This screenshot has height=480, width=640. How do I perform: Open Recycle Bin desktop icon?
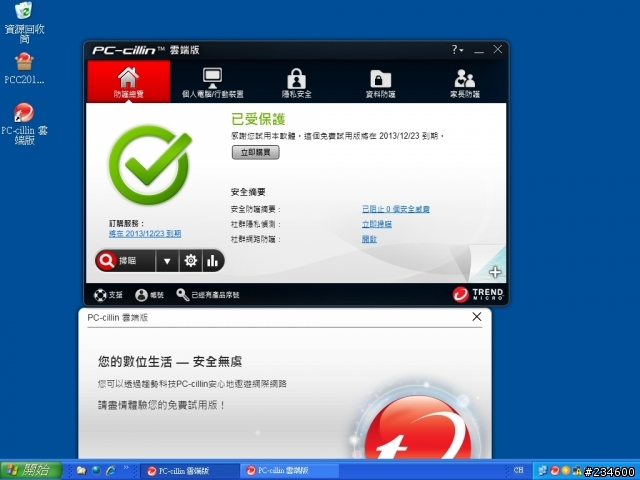tap(24, 22)
